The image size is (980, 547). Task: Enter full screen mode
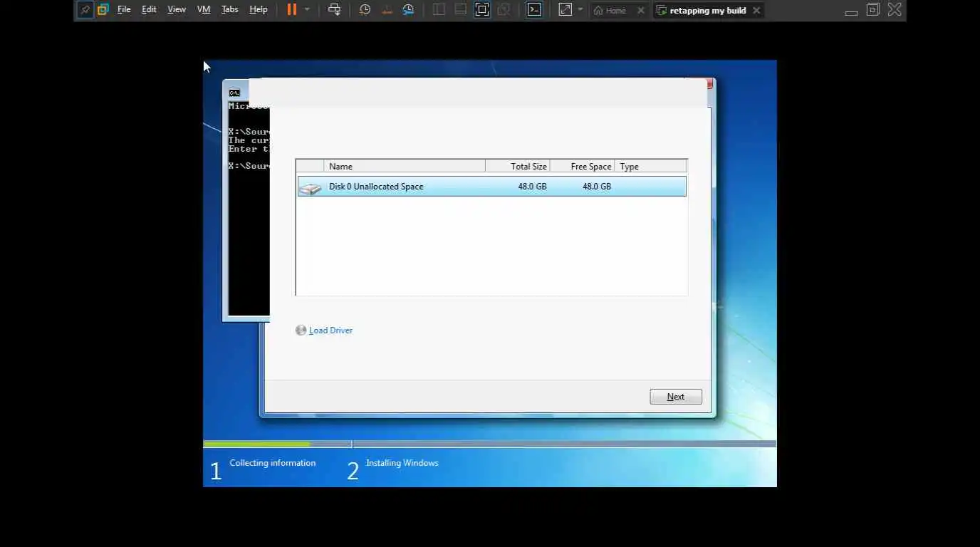tap(482, 10)
